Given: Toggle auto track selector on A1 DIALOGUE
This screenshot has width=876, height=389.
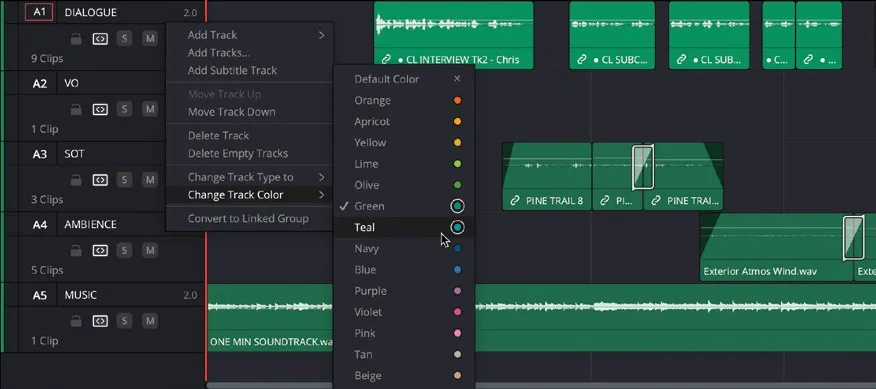Looking at the screenshot, I should 100,39.
